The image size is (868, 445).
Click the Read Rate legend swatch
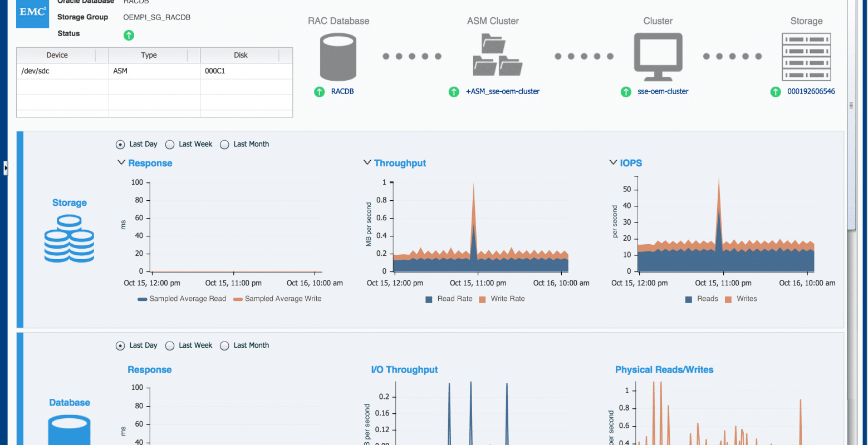pyautogui.click(x=429, y=299)
